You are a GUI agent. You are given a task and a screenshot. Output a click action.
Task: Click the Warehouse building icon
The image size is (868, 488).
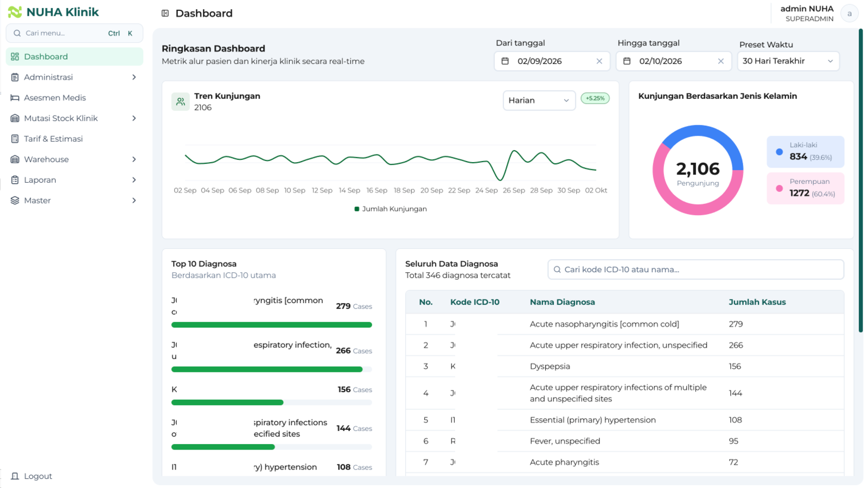tap(15, 159)
